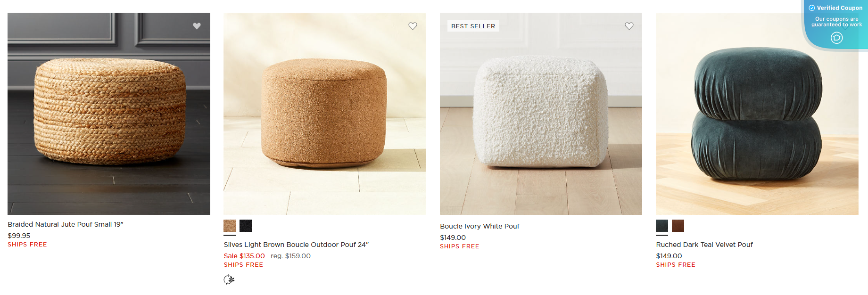
Task: Choose the dark teal velvet swatch
Action: click(662, 226)
